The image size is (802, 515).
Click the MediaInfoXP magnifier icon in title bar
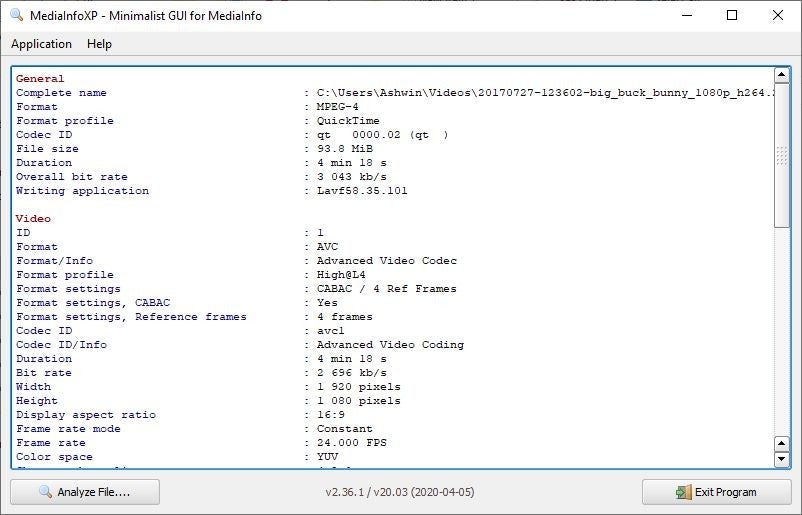pyautogui.click(x=17, y=16)
